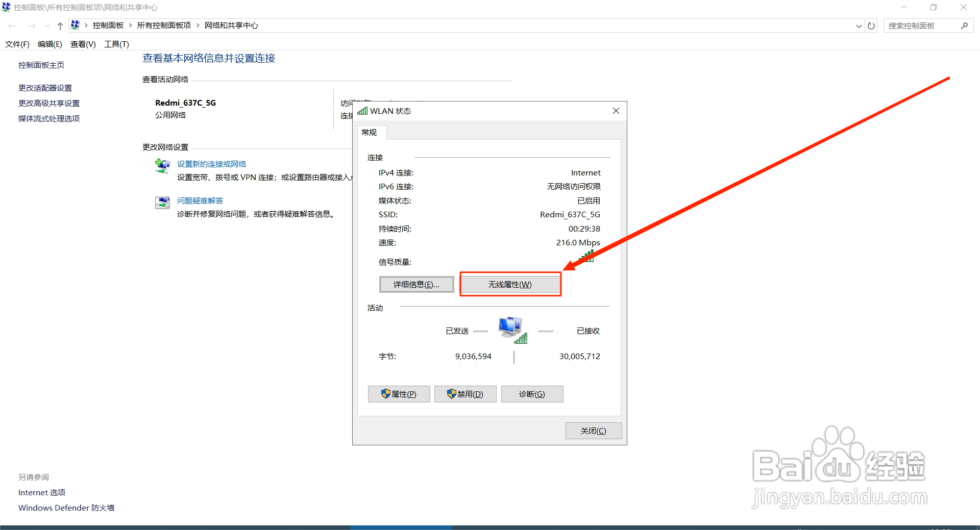Click 公用网络 text under network name

click(170, 115)
